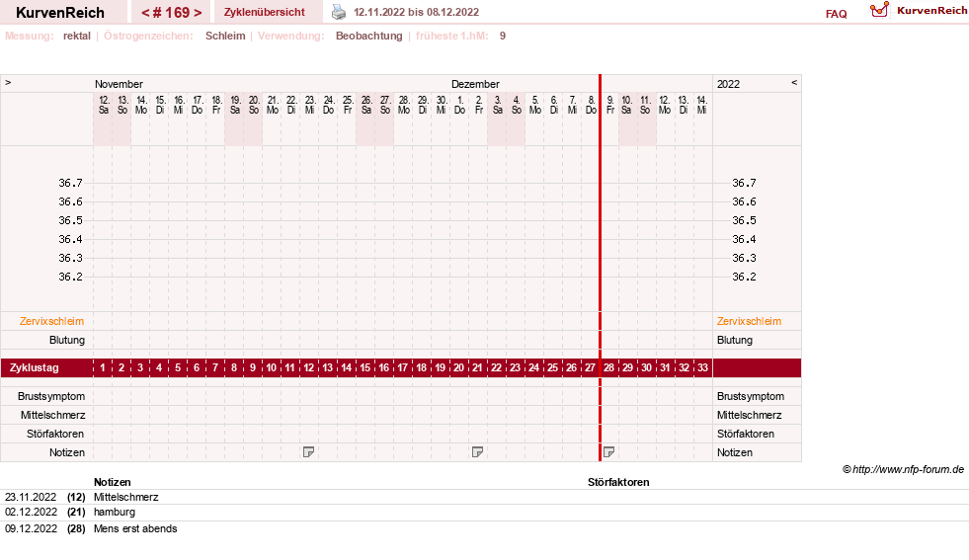Click the 8. Do date column header
Image resolution: width=969 pixels, height=560 pixels.
[x=591, y=105]
